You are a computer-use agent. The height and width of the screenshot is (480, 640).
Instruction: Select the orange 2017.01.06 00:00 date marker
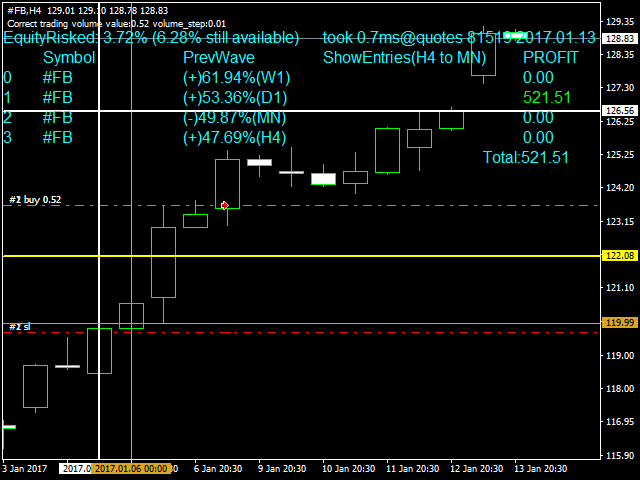click(134, 468)
